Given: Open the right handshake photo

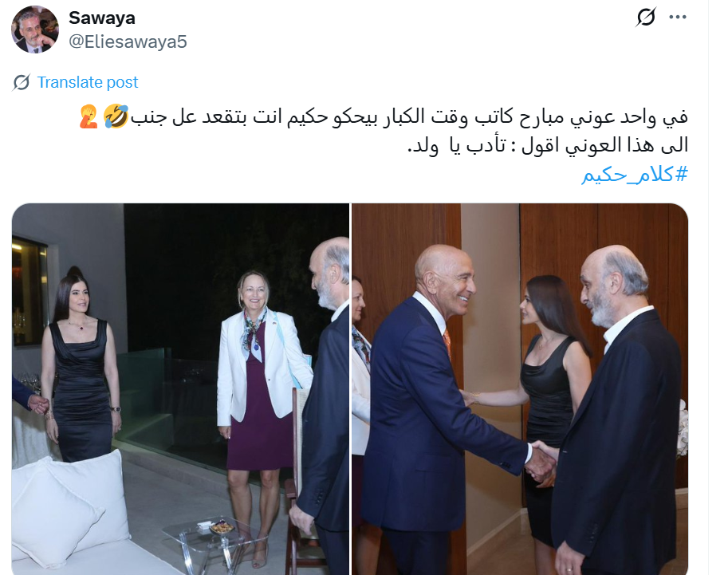Looking at the screenshot, I should pos(520,388).
